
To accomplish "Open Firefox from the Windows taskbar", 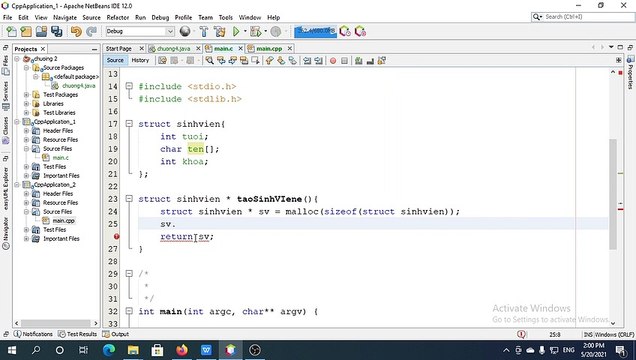I will (x=181, y=350).
